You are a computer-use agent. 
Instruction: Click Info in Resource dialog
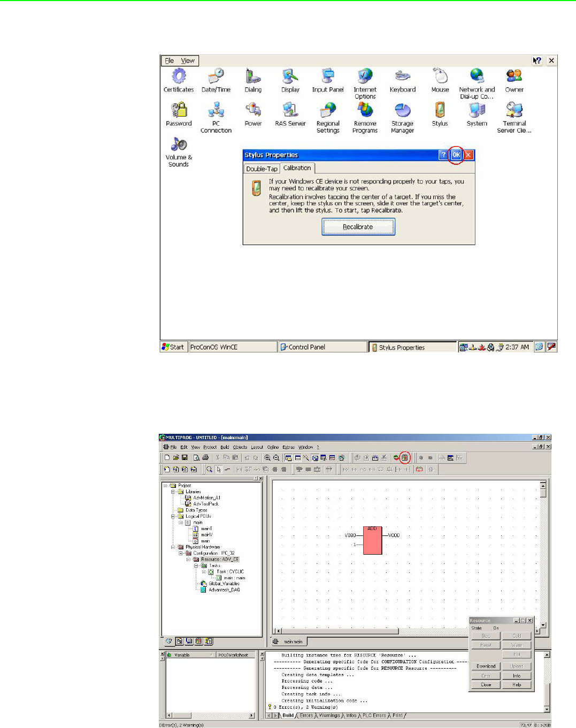tap(517, 676)
